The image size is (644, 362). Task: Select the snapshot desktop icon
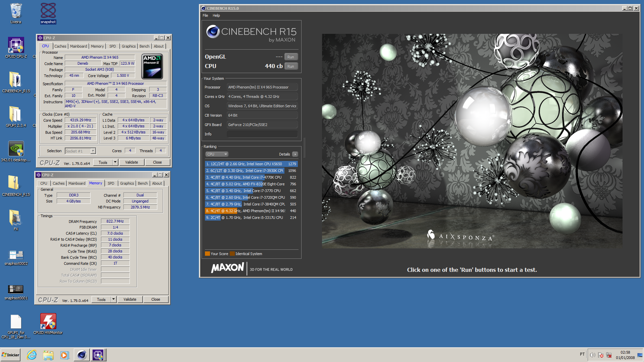coord(48,13)
